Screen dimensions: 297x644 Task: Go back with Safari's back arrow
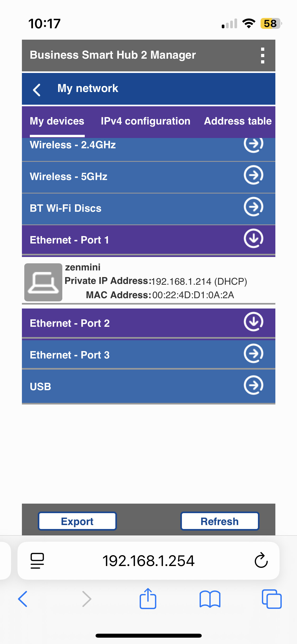click(x=23, y=599)
